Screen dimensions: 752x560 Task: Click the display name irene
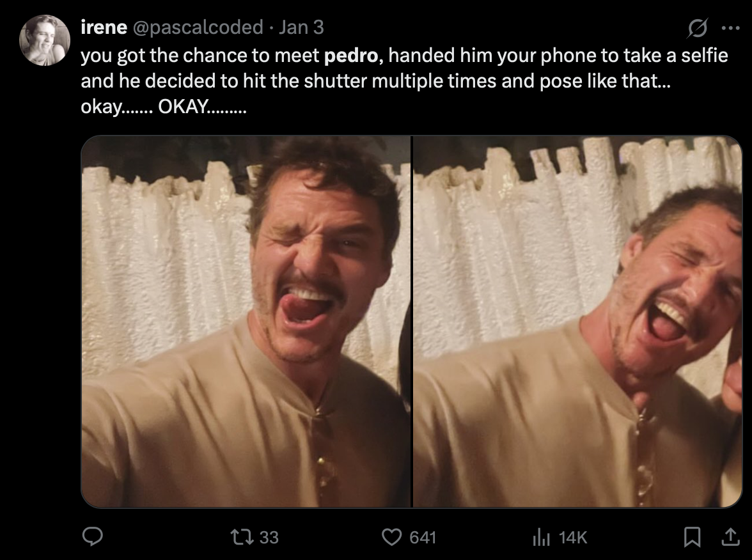(x=104, y=27)
